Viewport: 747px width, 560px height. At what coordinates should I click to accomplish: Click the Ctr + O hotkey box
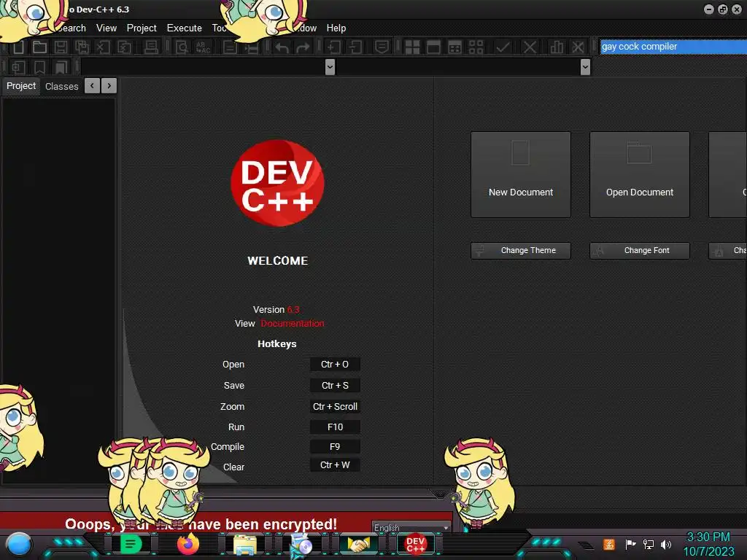335,365
